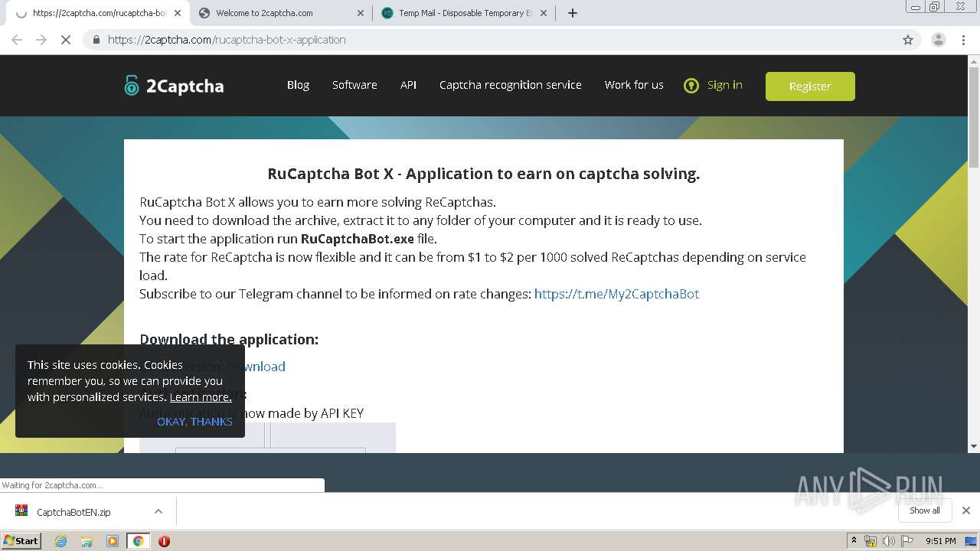The height and width of the screenshot is (551, 980).
Task: Select Chrome icon in the taskbar
Action: (x=139, y=541)
